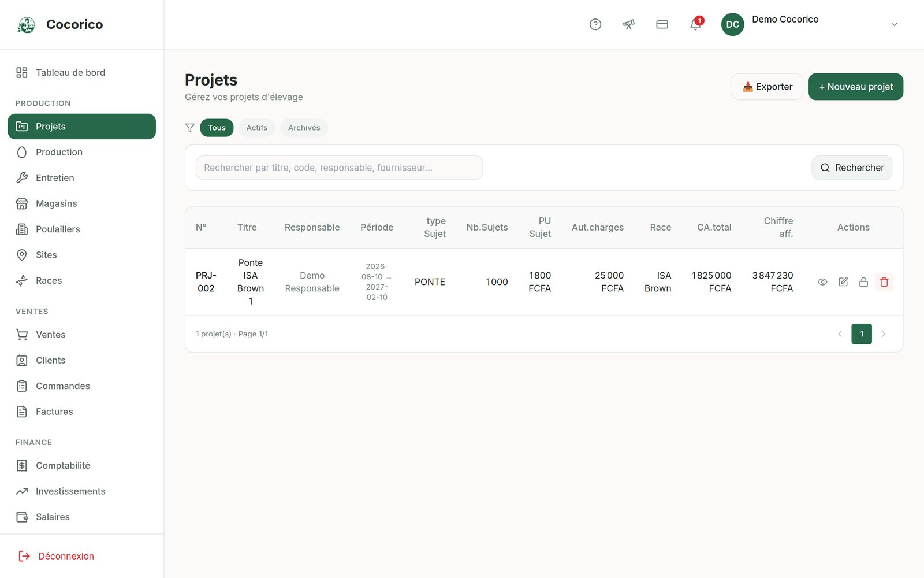Image resolution: width=924 pixels, height=578 pixels.
Task: Open the help question mark icon
Action: pyautogui.click(x=595, y=24)
